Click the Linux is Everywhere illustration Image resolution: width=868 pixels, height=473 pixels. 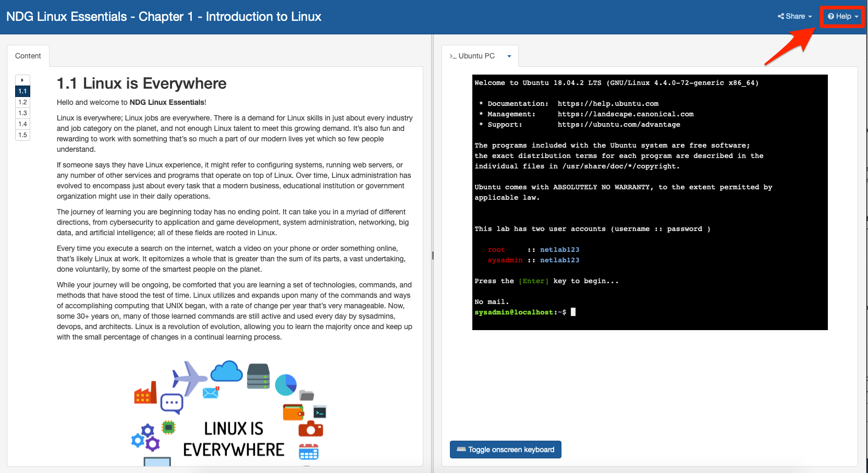[230, 413]
